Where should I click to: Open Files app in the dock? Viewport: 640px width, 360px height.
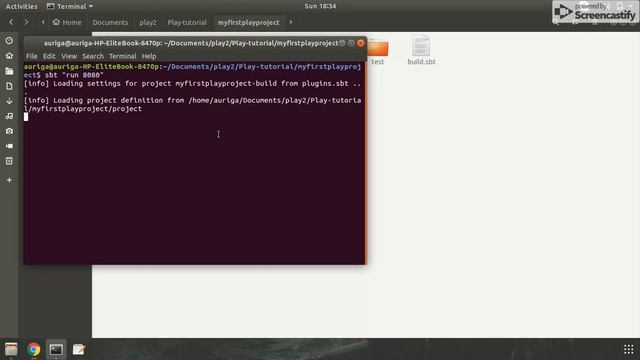pos(11,349)
